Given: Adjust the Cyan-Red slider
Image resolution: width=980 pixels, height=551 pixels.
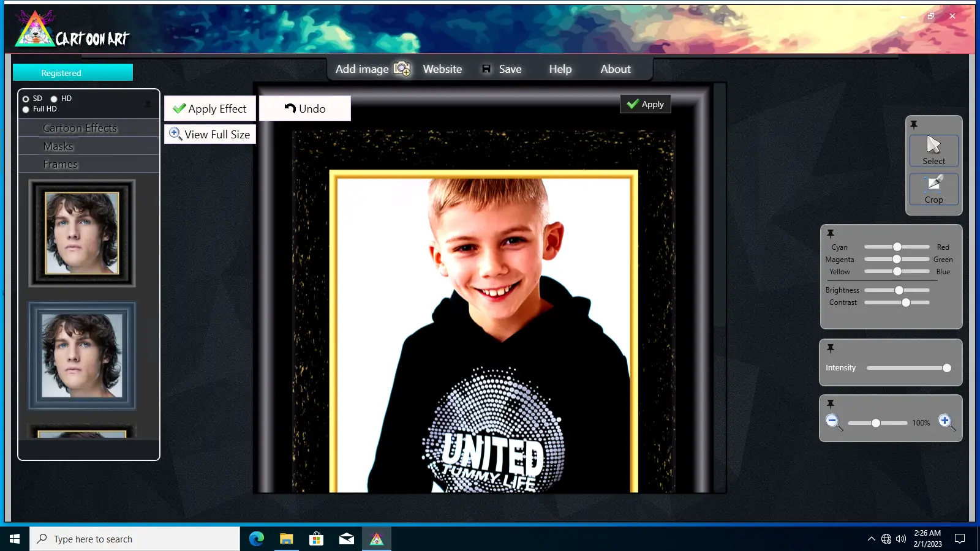Looking at the screenshot, I should click(x=897, y=247).
